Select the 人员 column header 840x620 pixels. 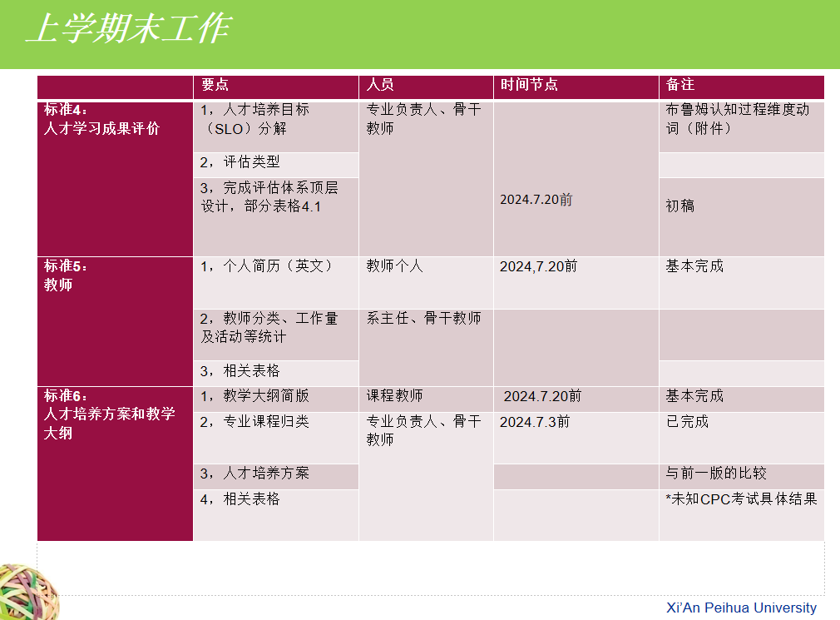coord(380,85)
